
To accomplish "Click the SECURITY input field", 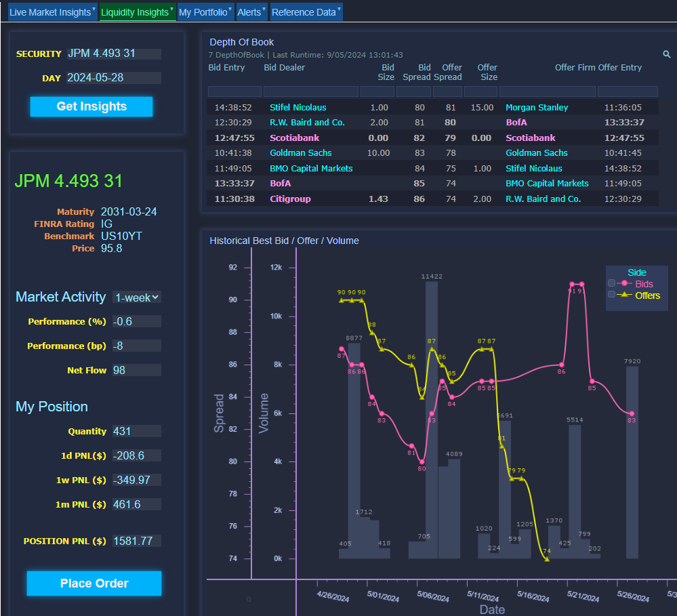I will pos(114,54).
